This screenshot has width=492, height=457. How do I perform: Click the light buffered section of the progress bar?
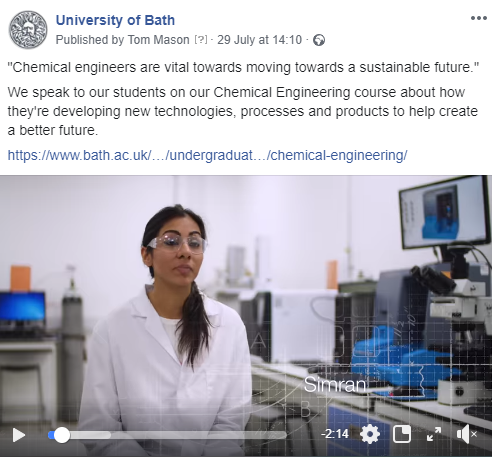tap(90, 435)
